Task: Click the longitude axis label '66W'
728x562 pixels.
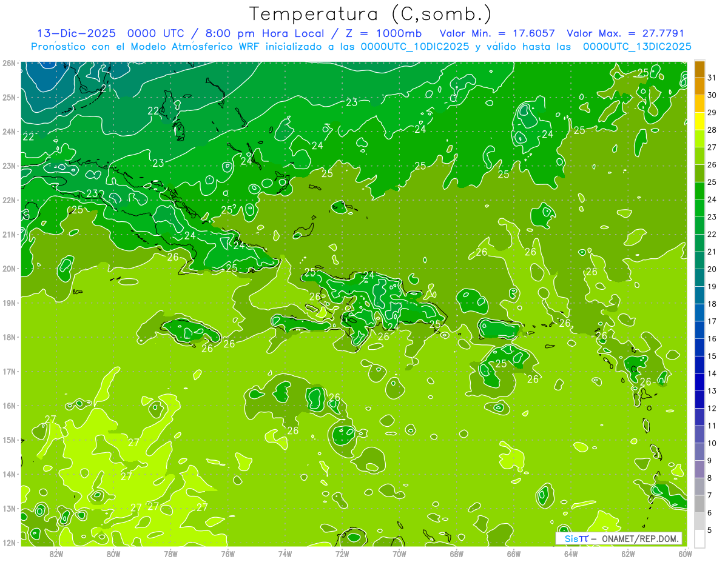Action: pos(513,554)
